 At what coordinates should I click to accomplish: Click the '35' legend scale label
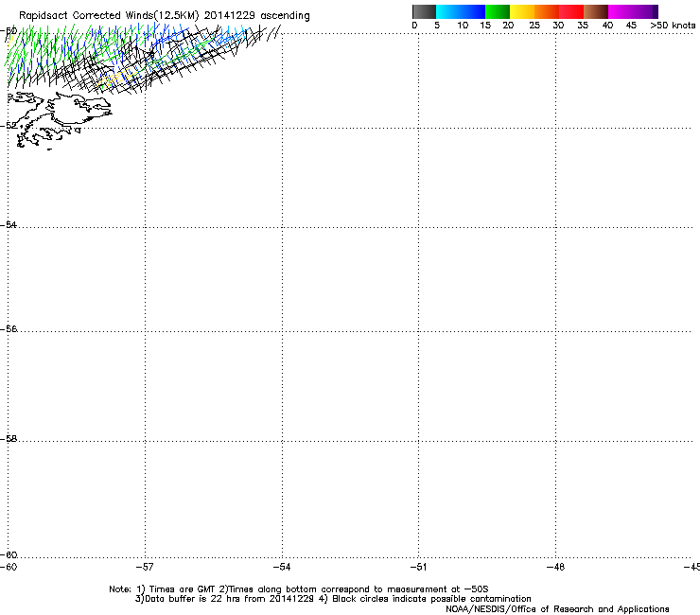(x=583, y=26)
